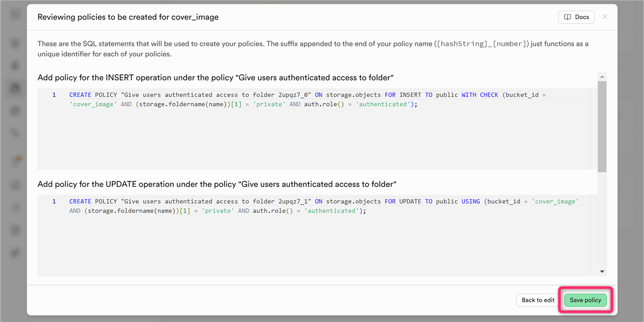Click line number 1 in INSERT editor
The image size is (644, 322).
click(x=54, y=95)
